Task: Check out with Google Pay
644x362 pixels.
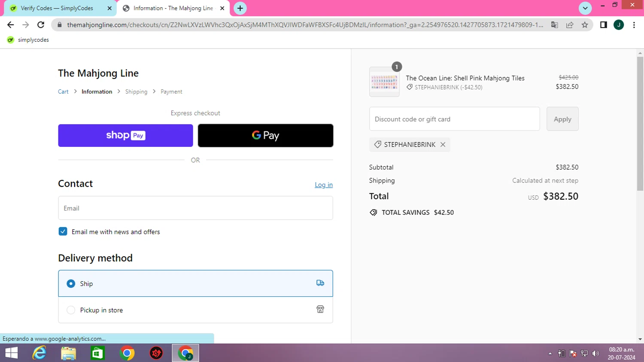Action: pyautogui.click(x=265, y=136)
